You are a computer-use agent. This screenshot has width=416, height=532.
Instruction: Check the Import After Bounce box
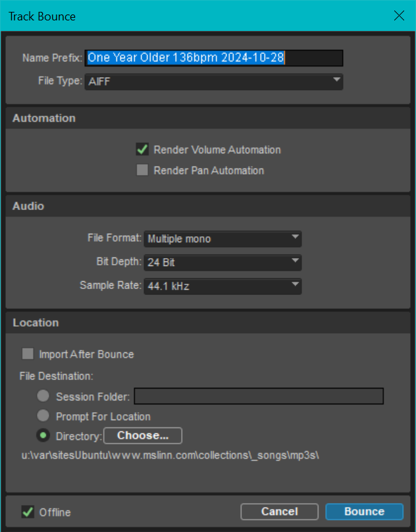[28, 354]
